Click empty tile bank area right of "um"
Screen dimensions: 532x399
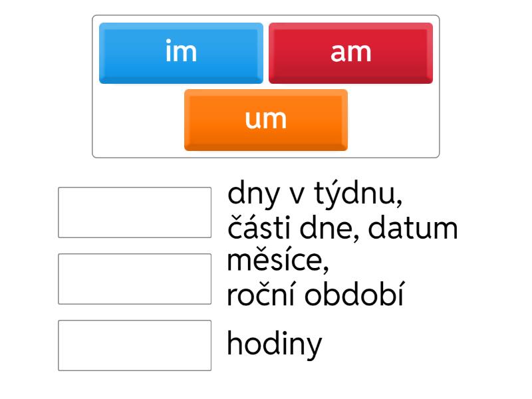[392, 121]
